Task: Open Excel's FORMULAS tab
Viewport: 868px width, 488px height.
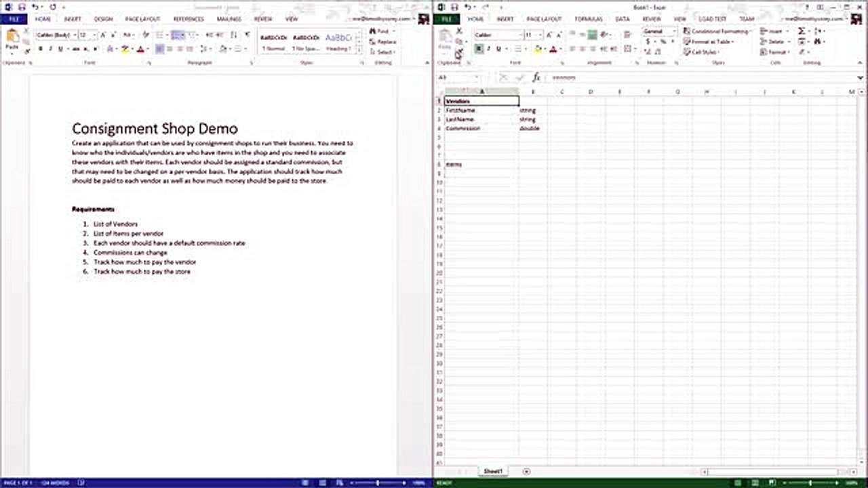Action: pyautogui.click(x=589, y=19)
